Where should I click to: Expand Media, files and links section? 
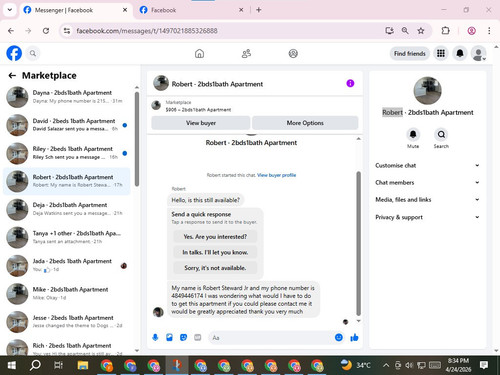[427, 200]
